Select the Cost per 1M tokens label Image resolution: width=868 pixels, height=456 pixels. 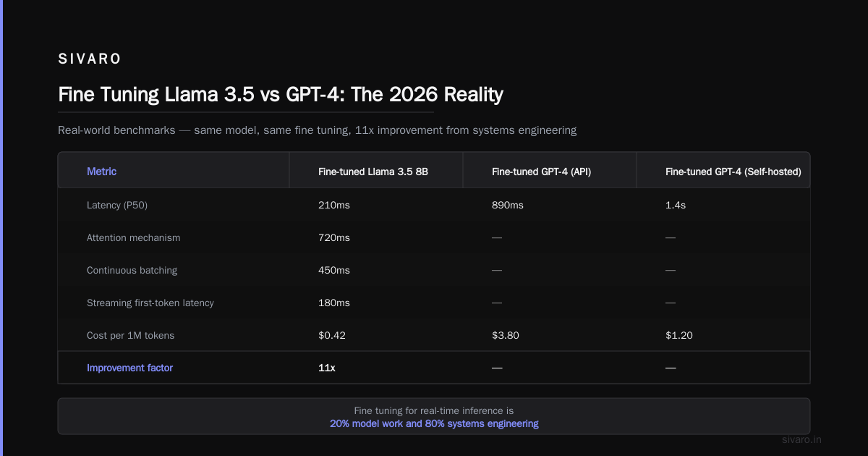pyautogui.click(x=130, y=335)
